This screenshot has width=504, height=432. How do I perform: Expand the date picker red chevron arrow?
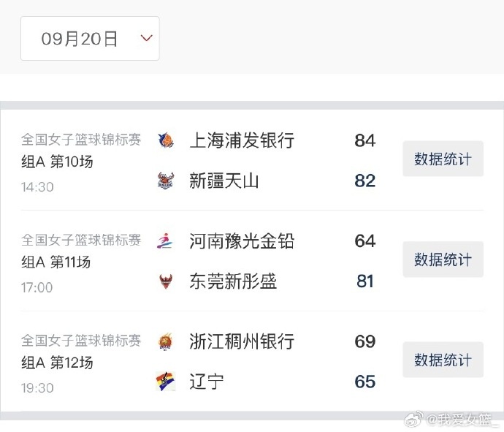pyautogui.click(x=146, y=38)
